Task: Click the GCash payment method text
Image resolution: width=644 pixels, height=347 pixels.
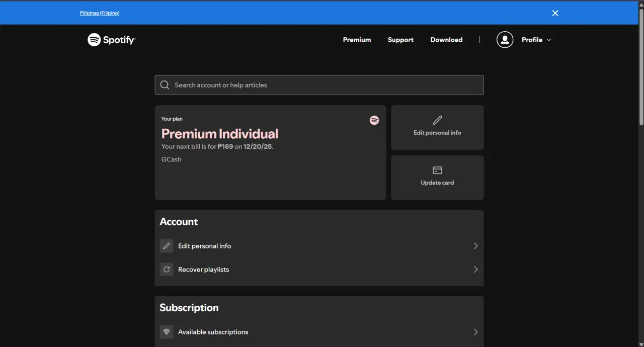Action: click(171, 159)
